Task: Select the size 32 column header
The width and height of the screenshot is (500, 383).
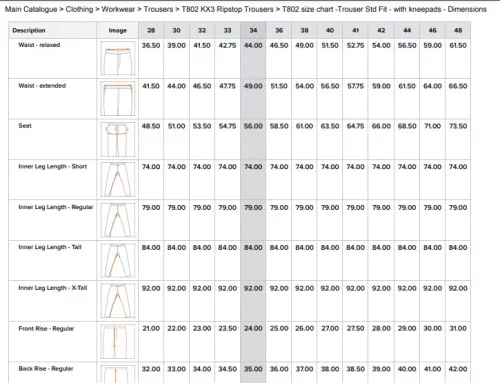Action: 202,30
